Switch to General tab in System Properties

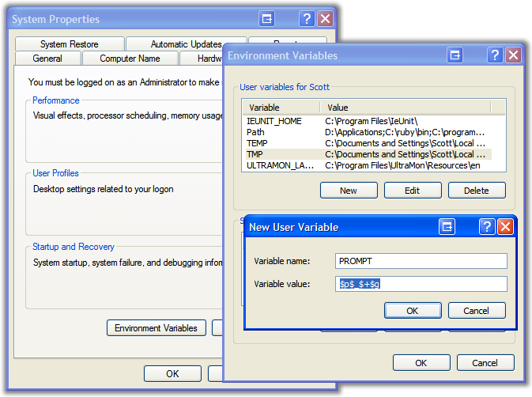pyautogui.click(x=48, y=59)
